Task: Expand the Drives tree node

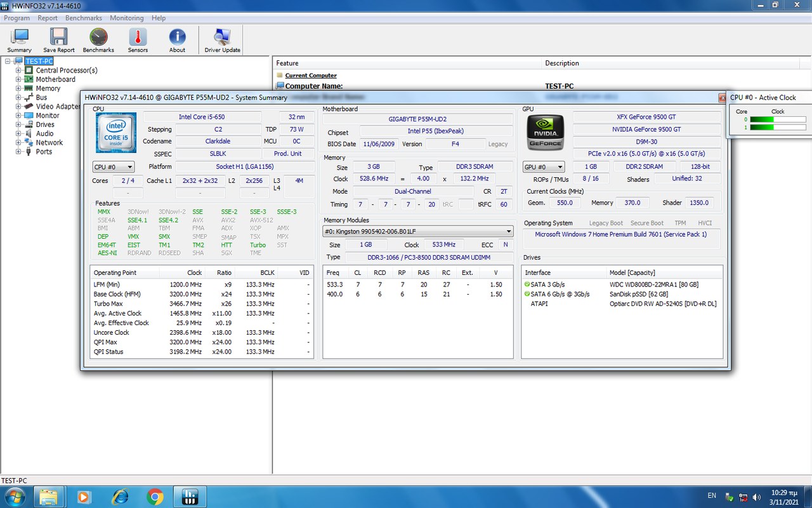Action: pos(18,124)
